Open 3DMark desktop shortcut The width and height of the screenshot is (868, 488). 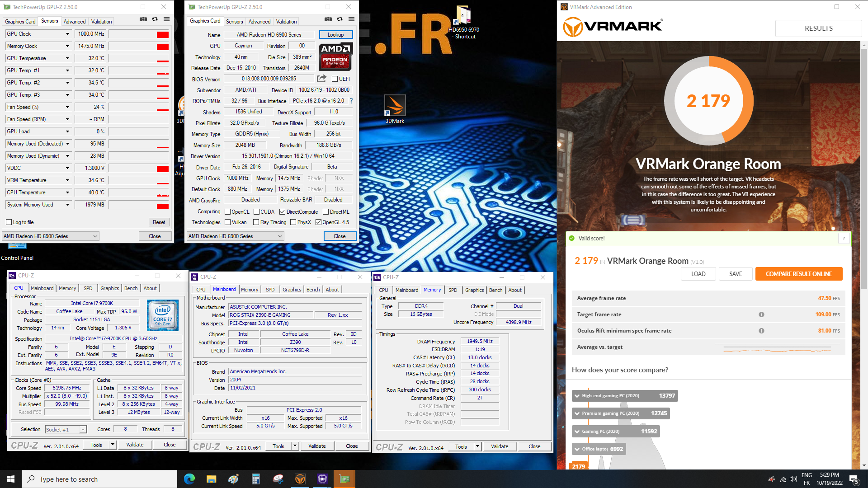pyautogui.click(x=395, y=109)
